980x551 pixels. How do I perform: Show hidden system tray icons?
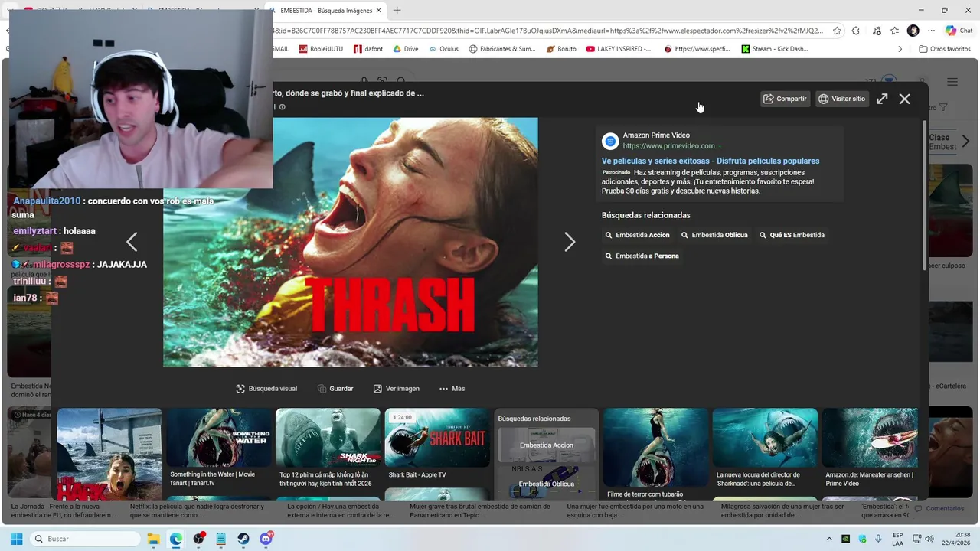[x=829, y=539]
